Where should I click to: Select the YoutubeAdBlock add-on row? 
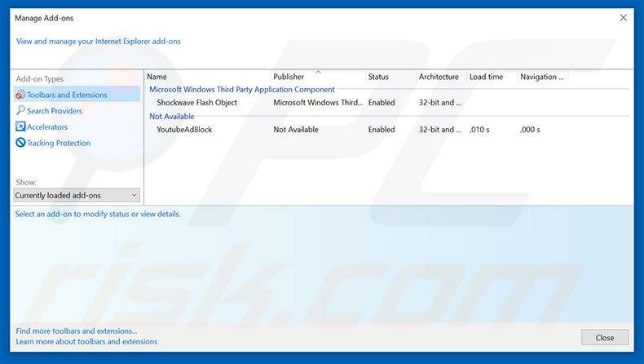[184, 130]
